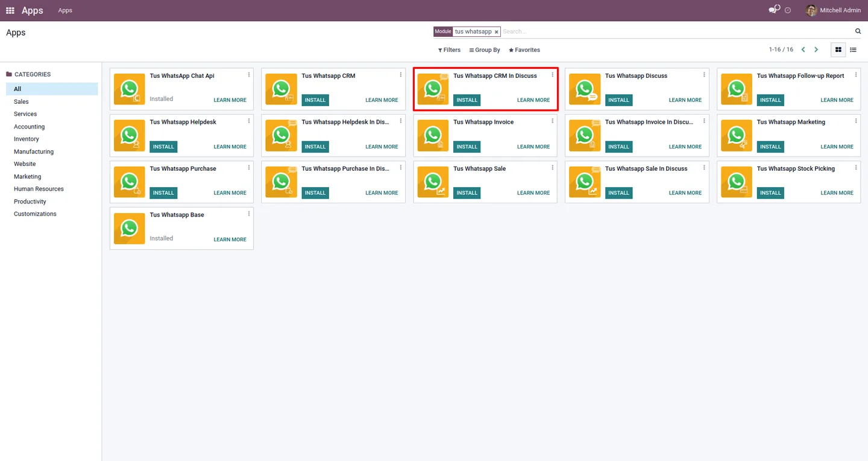Install Tus Whatsapp CRM module
The width and height of the screenshot is (868, 461).
pyautogui.click(x=315, y=100)
